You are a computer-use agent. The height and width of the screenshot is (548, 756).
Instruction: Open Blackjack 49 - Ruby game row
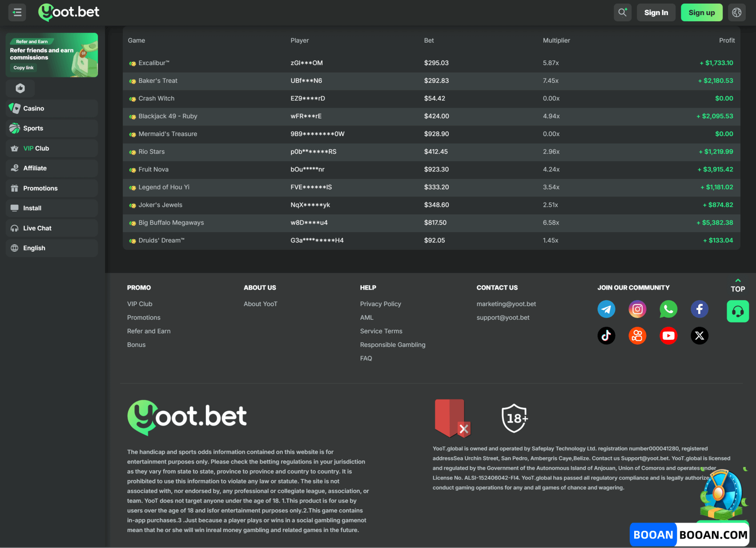[431, 117]
